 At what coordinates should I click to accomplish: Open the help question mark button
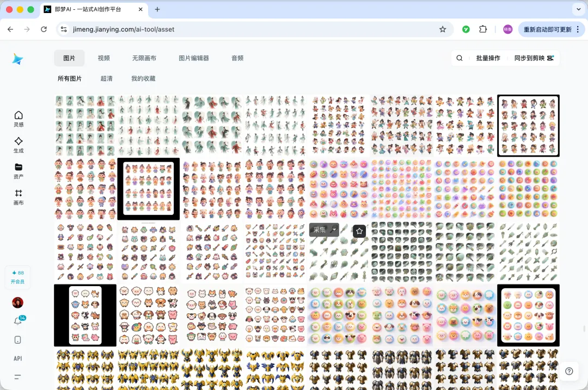click(569, 371)
